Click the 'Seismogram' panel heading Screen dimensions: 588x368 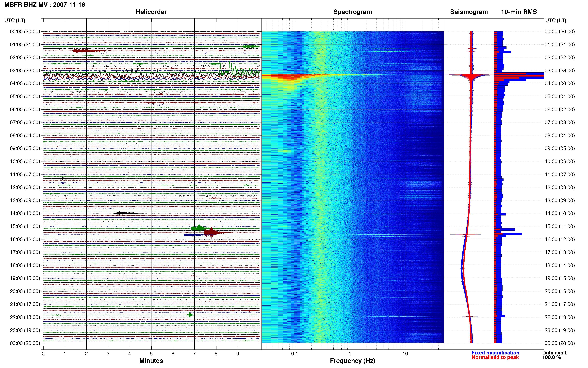tap(469, 12)
